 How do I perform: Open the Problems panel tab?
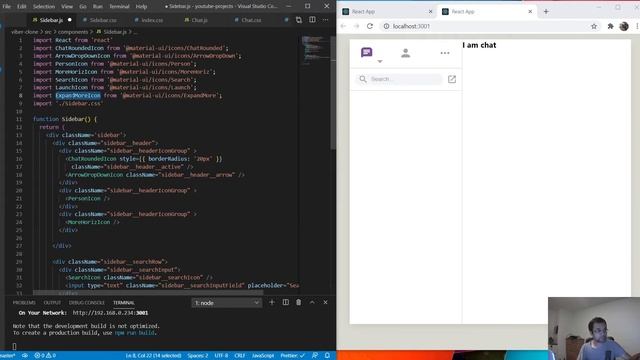[24, 303]
